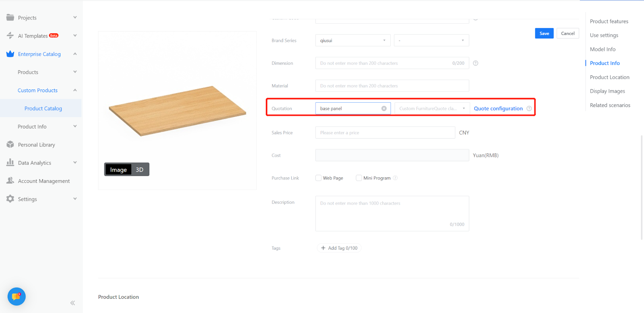Image resolution: width=644 pixels, height=313 pixels.
Task: Open the Custom FurnitureQuote class dropdown
Action: (x=432, y=108)
